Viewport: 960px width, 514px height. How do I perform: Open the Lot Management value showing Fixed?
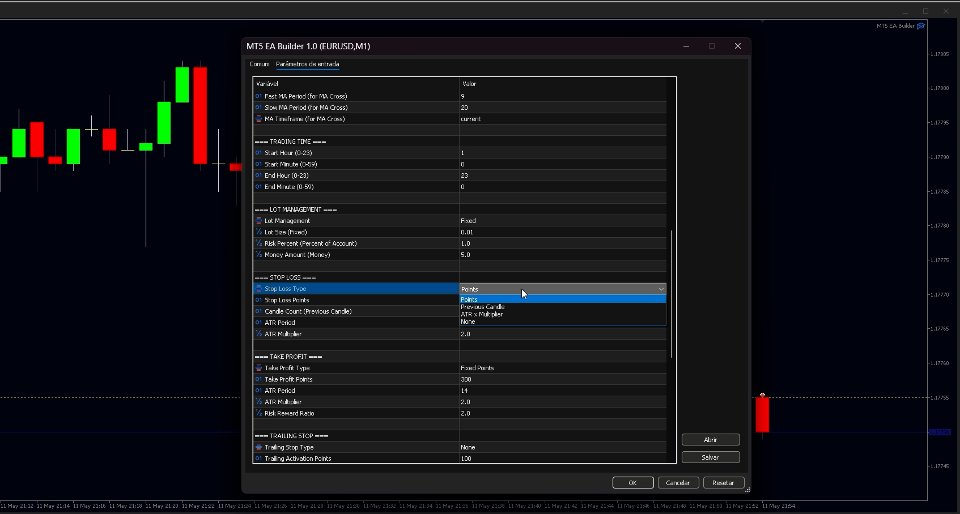[563, 221]
